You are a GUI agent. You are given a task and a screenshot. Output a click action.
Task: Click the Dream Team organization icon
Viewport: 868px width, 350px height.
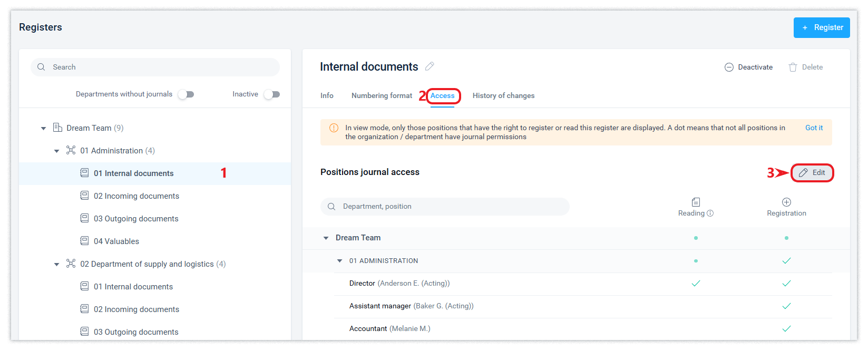pos(58,128)
